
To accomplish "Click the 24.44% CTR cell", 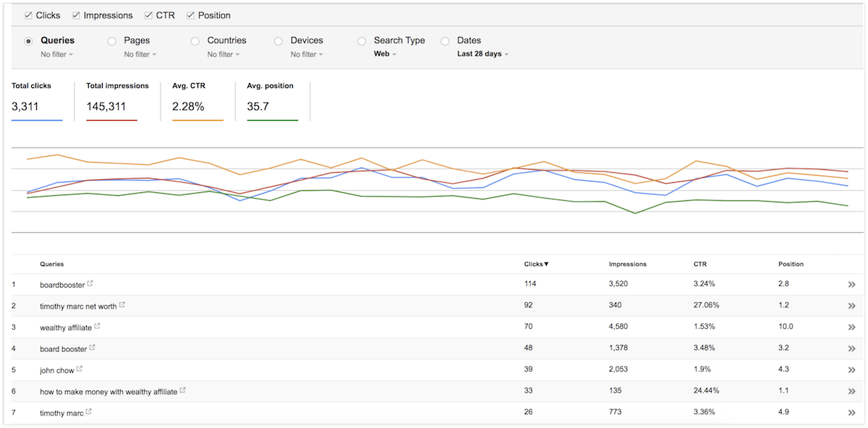I will click(x=707, y=392).
